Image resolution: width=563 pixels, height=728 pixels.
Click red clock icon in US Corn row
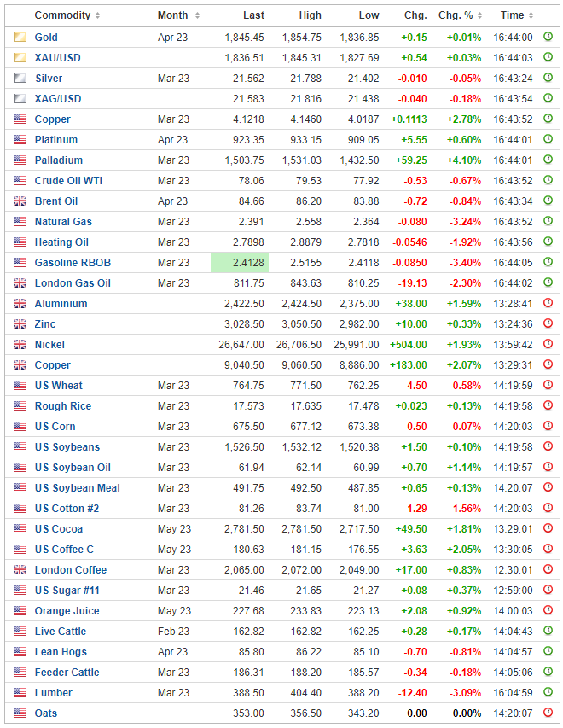548,425
